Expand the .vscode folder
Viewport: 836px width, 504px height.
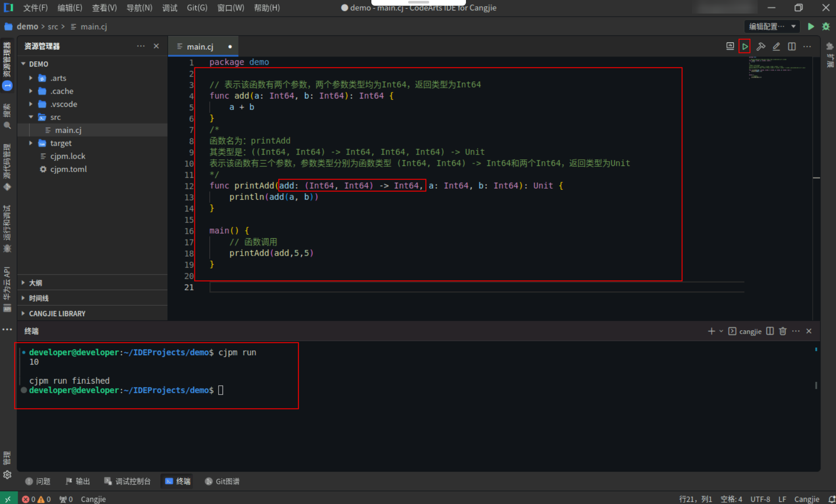pyautogui.click(x=31, y=104)
